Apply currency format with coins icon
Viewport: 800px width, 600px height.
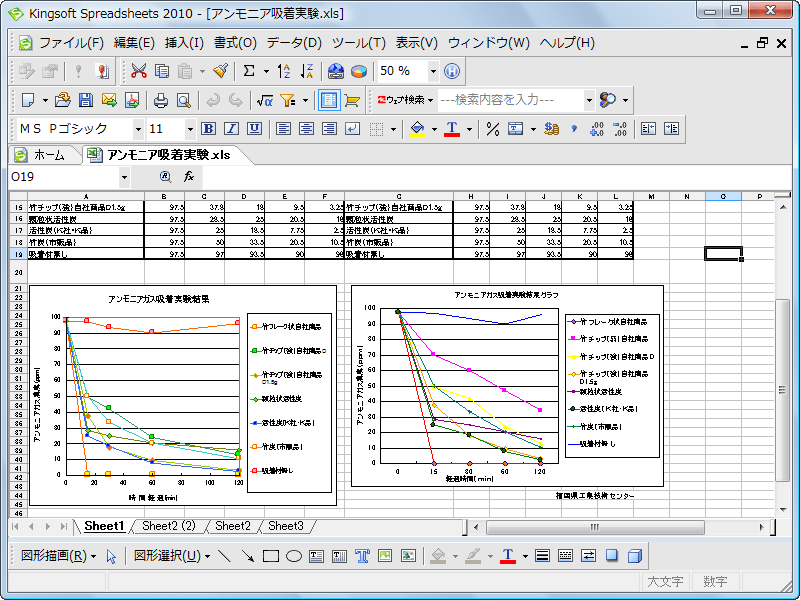551,129
